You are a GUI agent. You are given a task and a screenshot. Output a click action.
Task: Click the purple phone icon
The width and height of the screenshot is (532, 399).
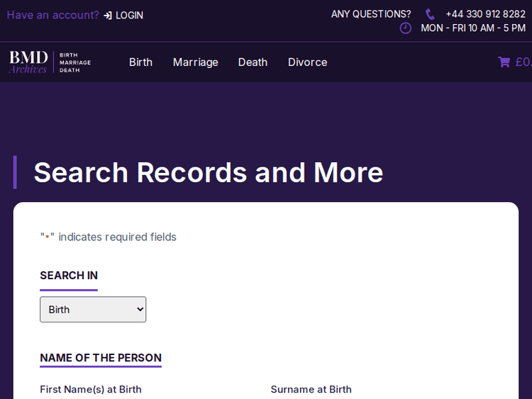coord(430,14)
